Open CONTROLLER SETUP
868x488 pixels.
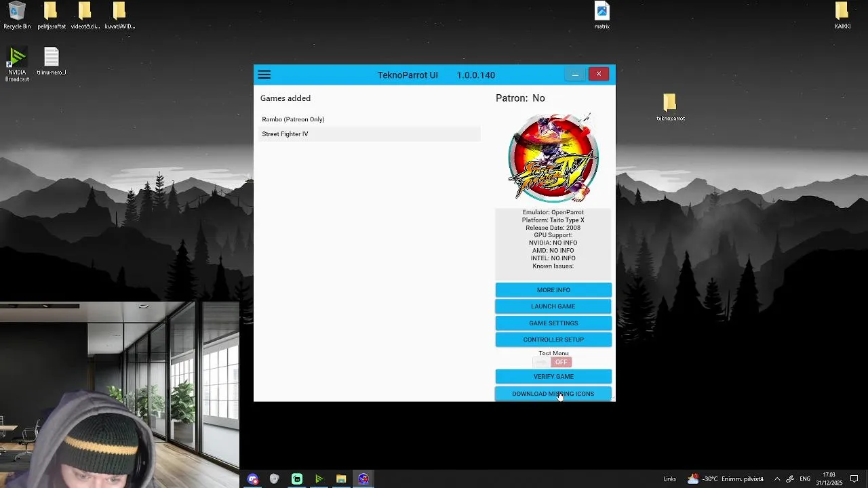(x=553, y=340)
